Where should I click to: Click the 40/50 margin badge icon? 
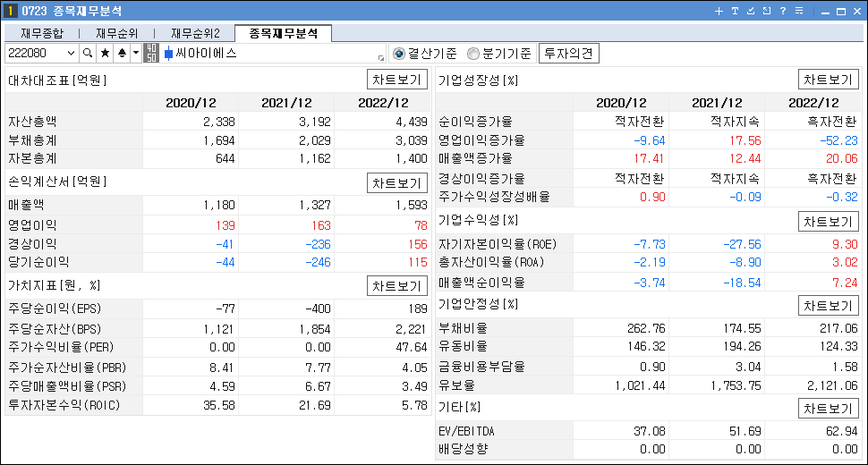(151, 53)
